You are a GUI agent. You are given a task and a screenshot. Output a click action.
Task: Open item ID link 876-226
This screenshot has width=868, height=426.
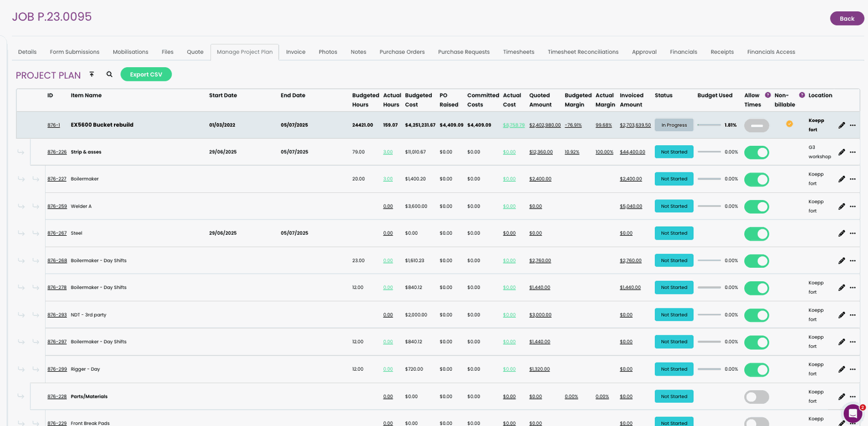pos(57,152)
